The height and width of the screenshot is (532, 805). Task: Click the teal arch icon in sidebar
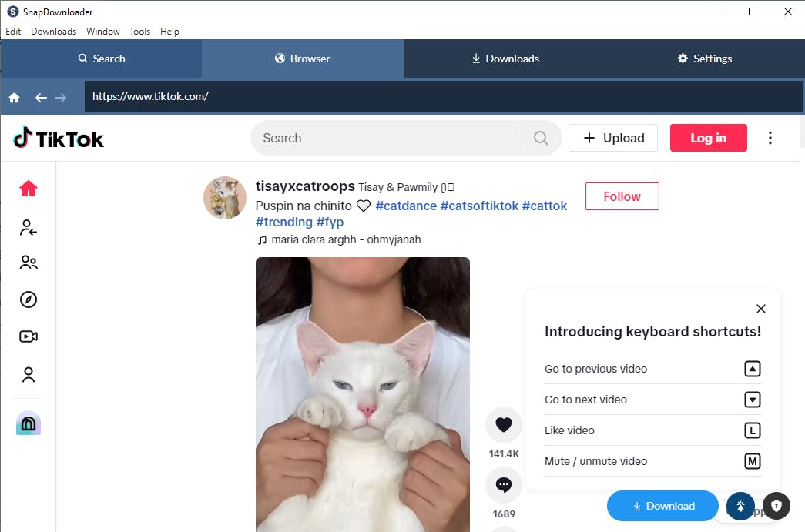(29, 423)
